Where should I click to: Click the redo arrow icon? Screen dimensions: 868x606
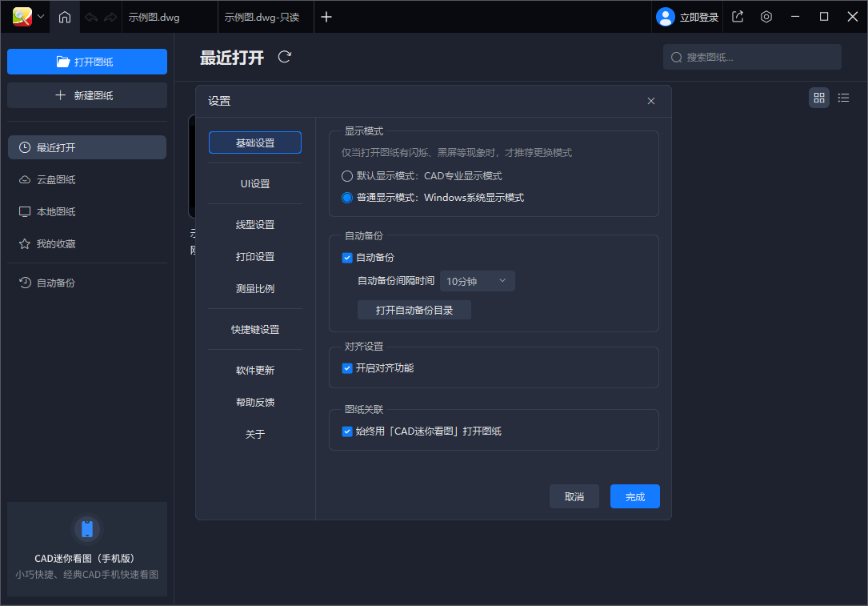point(108,17)
